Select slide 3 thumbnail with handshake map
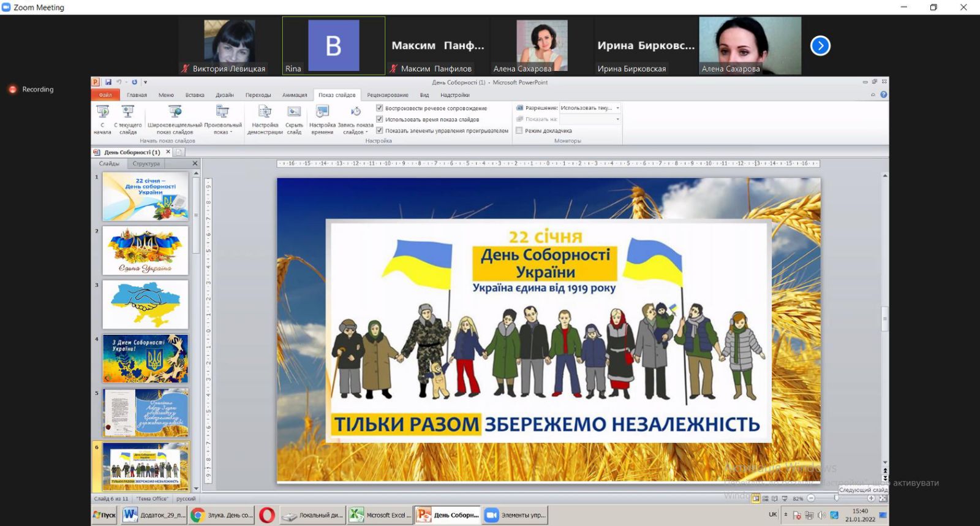 (x=145, y=305)
